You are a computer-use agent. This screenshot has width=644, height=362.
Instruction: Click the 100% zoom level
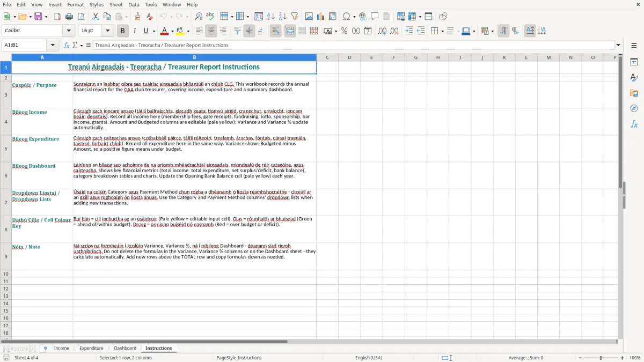click(x=635, y=358)
